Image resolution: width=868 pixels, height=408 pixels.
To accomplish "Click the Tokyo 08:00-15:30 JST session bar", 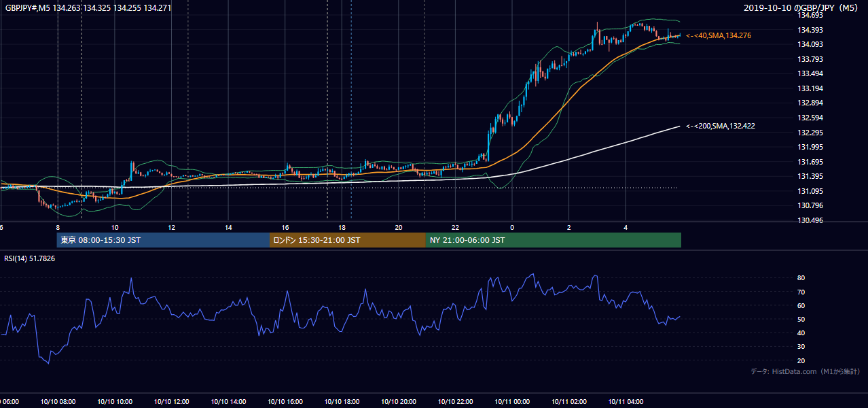I will click(x=163, y=240).
